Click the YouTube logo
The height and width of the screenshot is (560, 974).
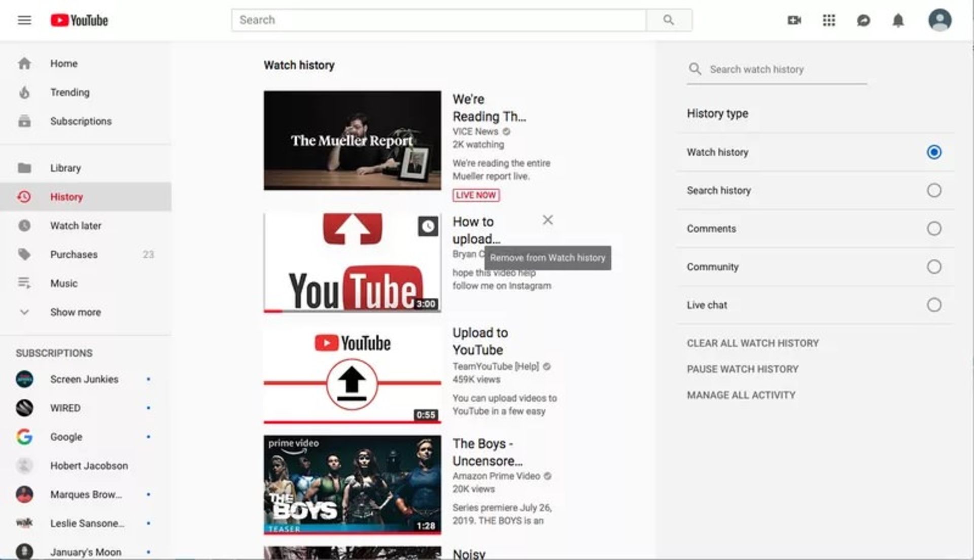coord(80,20)
